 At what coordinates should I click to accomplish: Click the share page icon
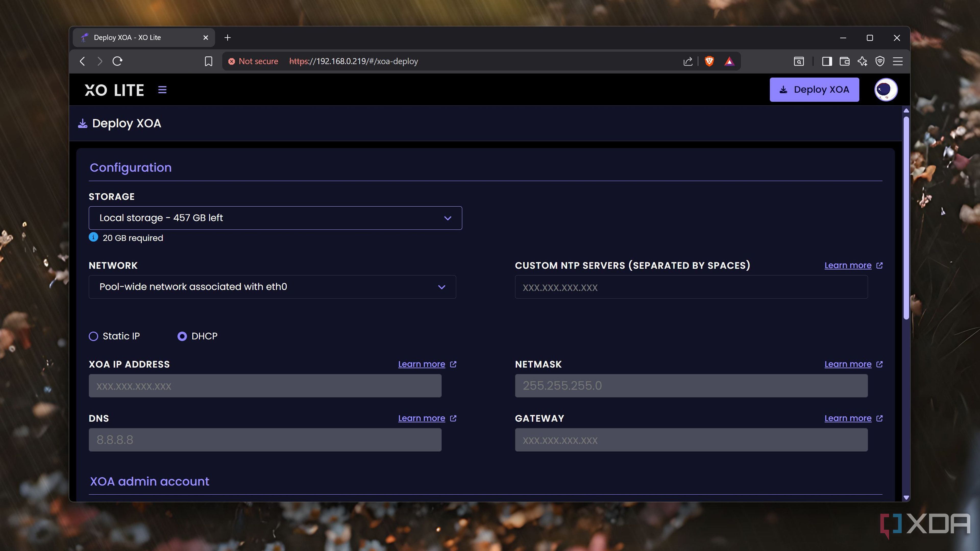click(x=688, y=61)
